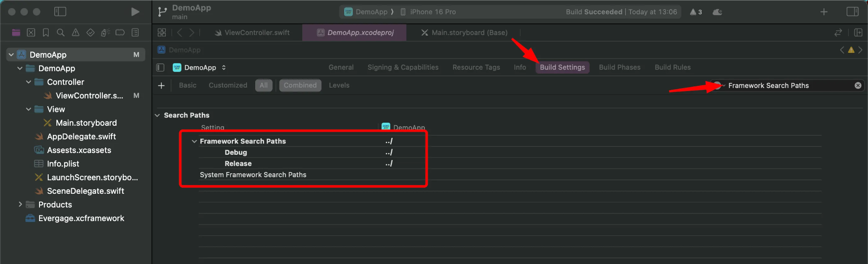This screenshot has width=868, height=264.
Task: Select the Debug search path value
Action: click(x=389, y=152)
